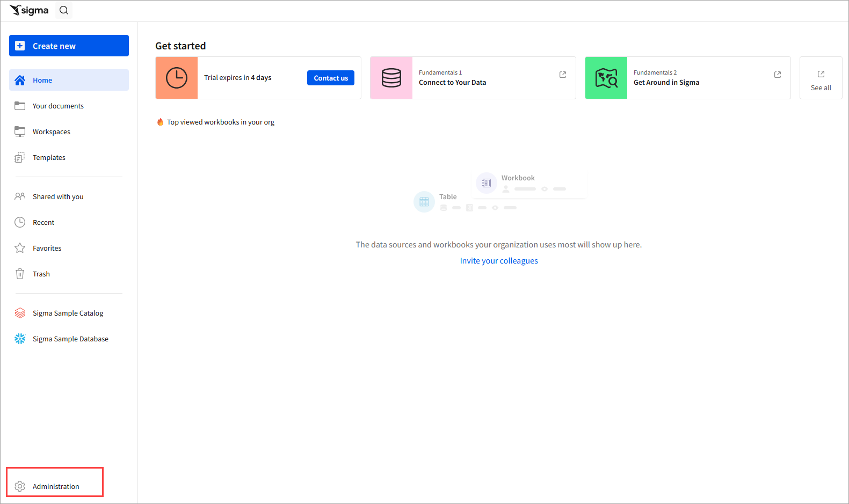
Task: Click the Sigma Sample Catalog Databricks icon
Action: click(20, 313)
